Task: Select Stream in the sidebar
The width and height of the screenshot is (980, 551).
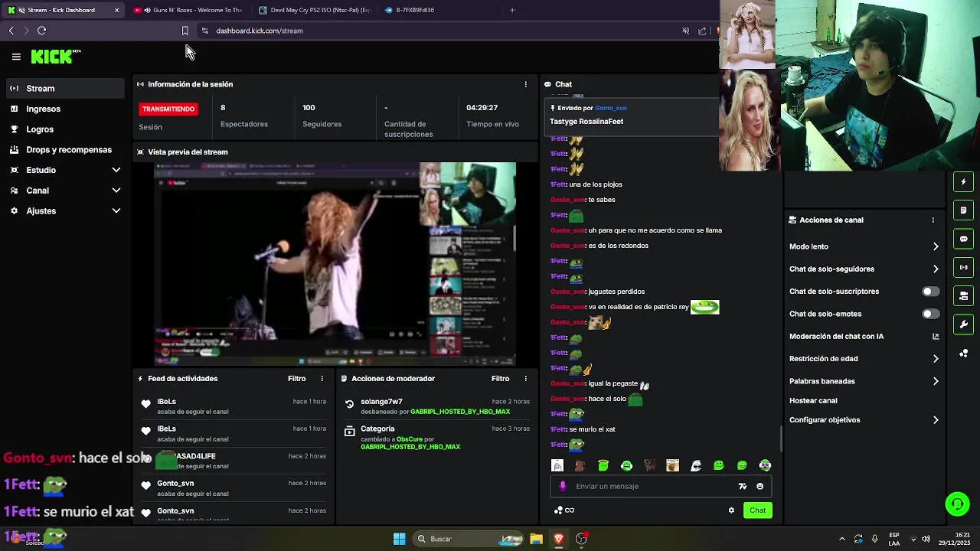Action: pyautogui.click(x=65, y=89)
